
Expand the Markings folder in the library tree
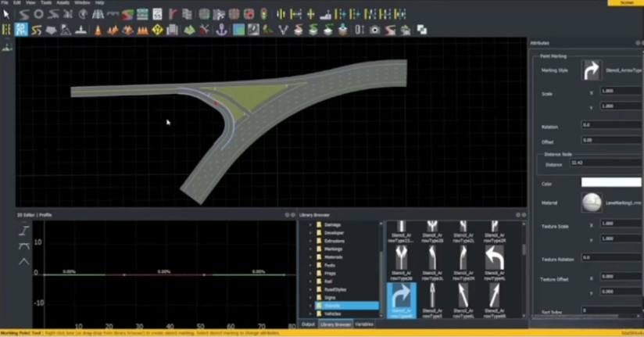pyautogui.click(x=310, y=249)
